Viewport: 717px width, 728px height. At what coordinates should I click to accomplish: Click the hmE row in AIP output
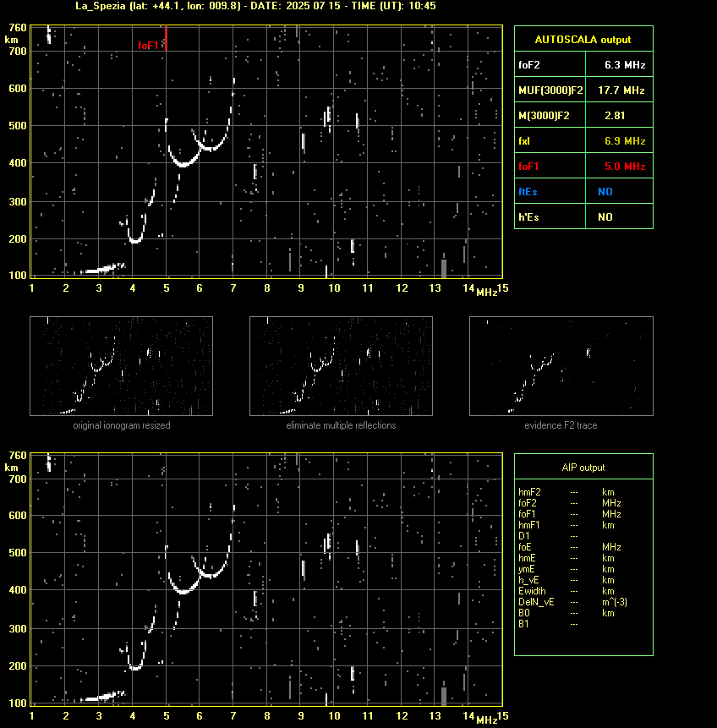click(x=566, y=558)
